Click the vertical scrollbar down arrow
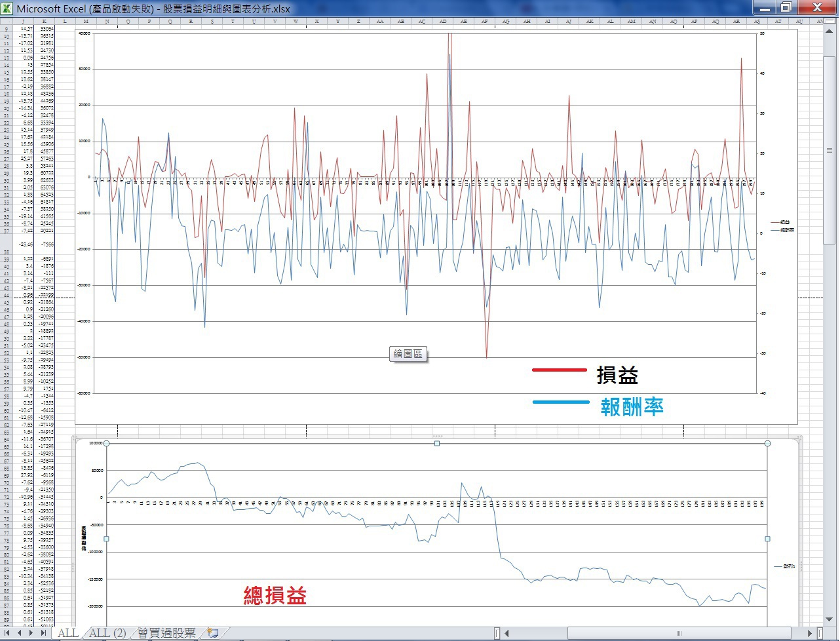This screenshot has height=641, width=840. 831,619
